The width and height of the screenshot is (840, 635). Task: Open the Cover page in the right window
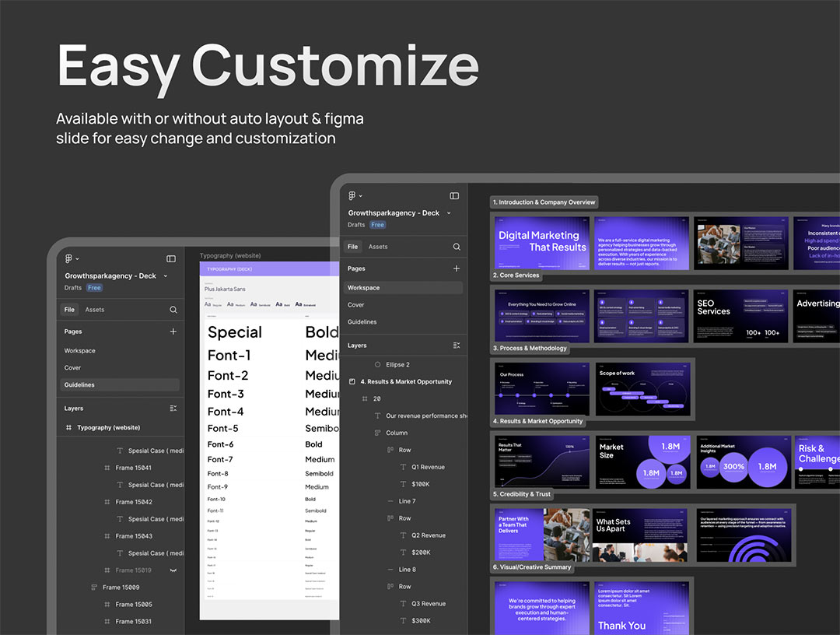(x=356, y=305)
